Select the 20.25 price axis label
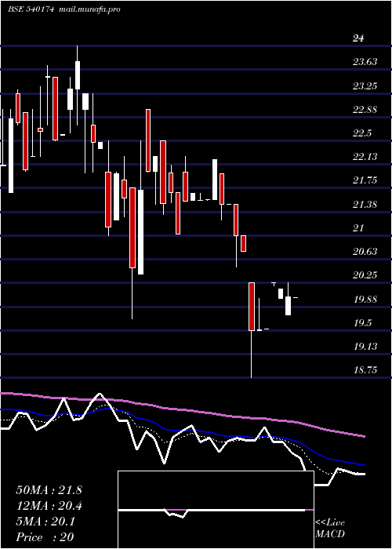Screen dimensions: 392x549 [x=365, y=275]
